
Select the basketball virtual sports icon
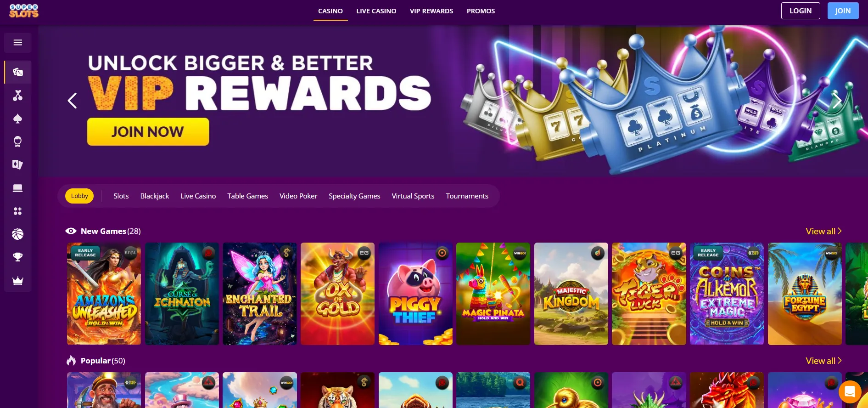[x=18, y=234]
